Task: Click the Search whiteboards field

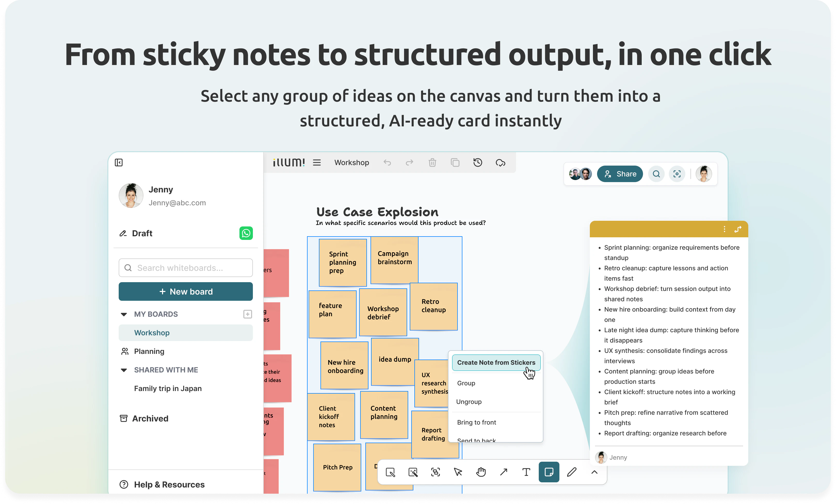Action: coord(186,268)
